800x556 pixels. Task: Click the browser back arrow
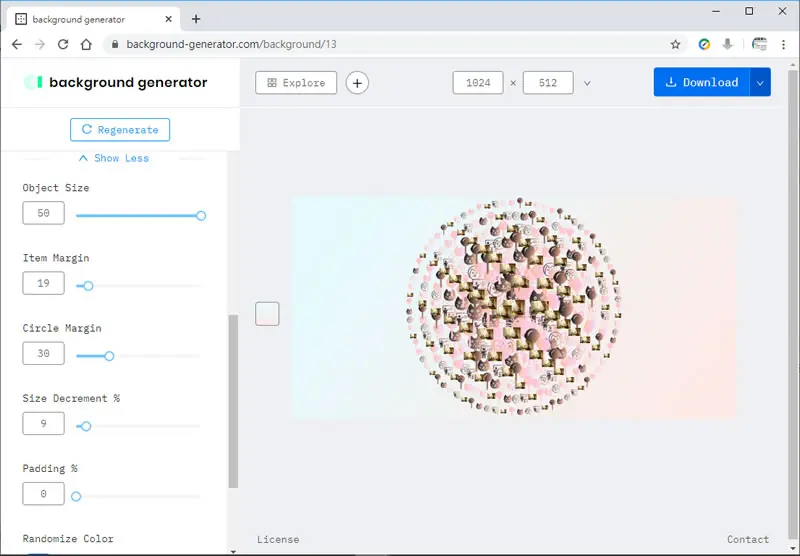tap(17, 44)
